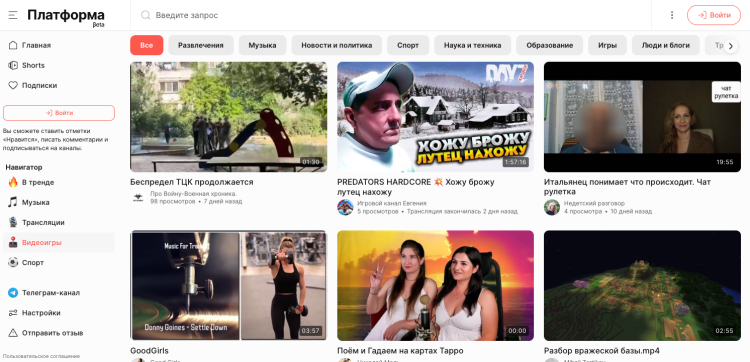Select the Люди и блоги chip
750x362 pixels.
666,45
